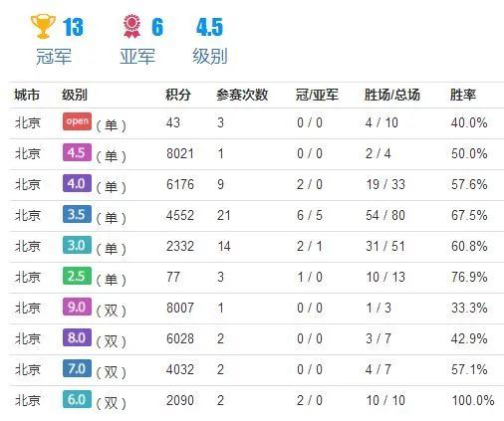Select the pink 9.0 doubles badge
Viewport: 504px width, 421px height.
pos(77,307)
